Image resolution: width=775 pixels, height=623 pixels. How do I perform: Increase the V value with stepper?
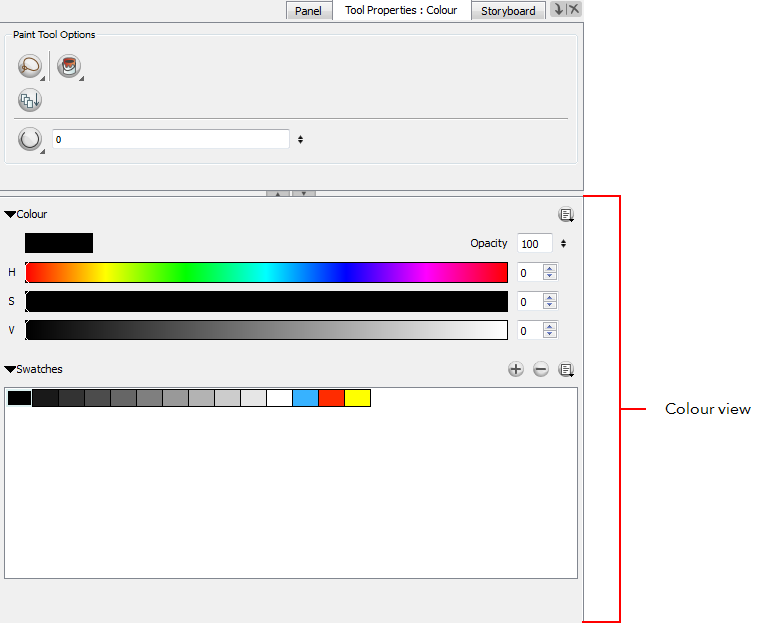[550, 327]
